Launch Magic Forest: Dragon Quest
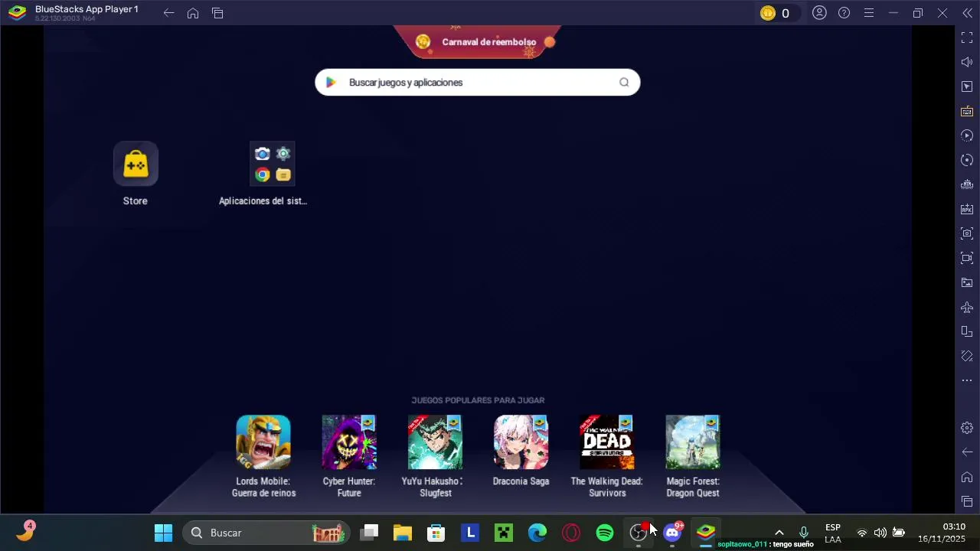Viewport: 980px width, 551px height. pos(692,442)
